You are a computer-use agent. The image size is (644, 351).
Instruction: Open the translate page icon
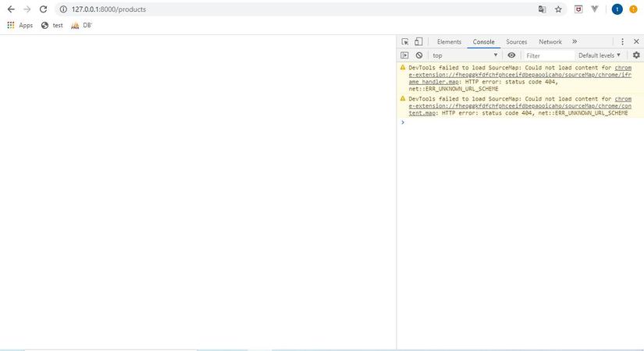(543, 9)
